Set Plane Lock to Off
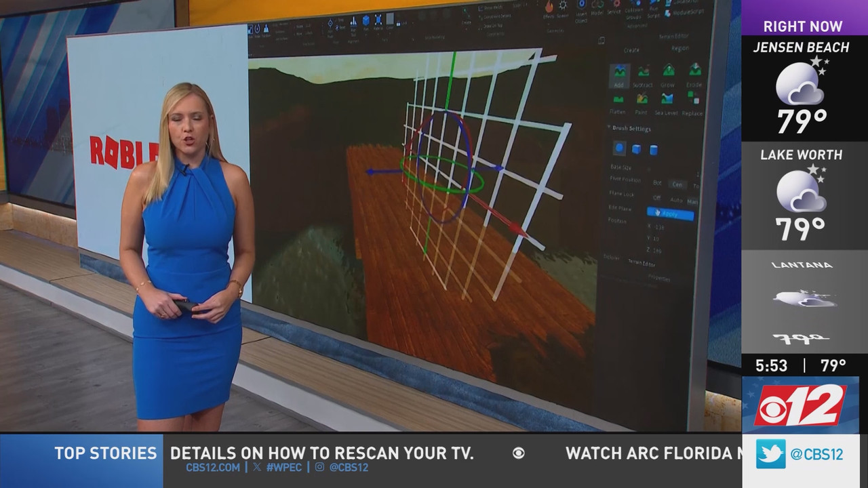Viewport: 868px width, 488px height. (x=657, y=198)
